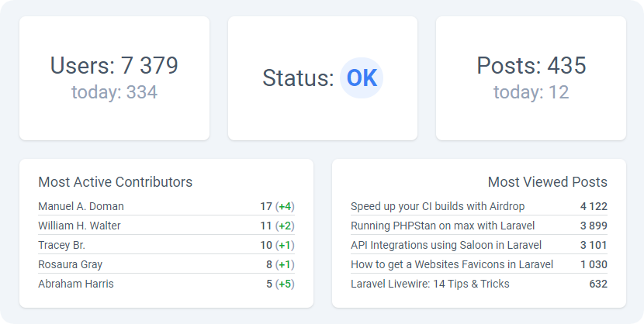Open post API Integrations using Saloon in Laravel
The height and width of the screenshot is (324, 644).
446,245
